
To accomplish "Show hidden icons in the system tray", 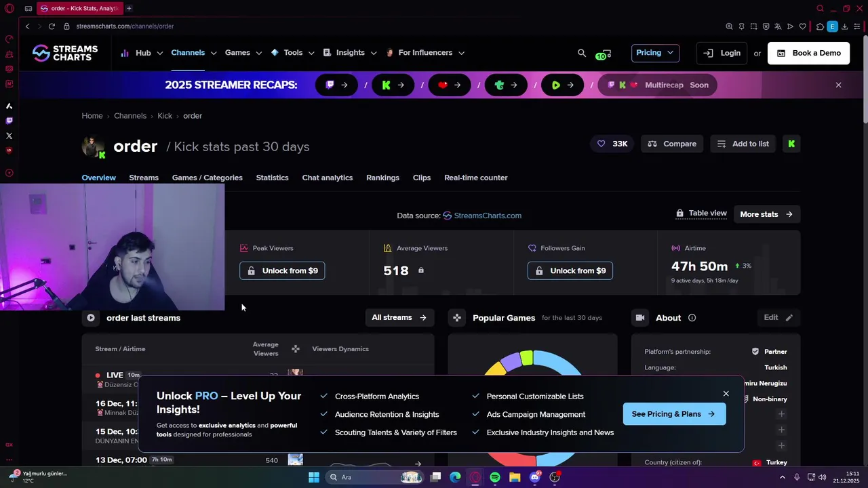I will pyautogui.click(x=783, y=477).
